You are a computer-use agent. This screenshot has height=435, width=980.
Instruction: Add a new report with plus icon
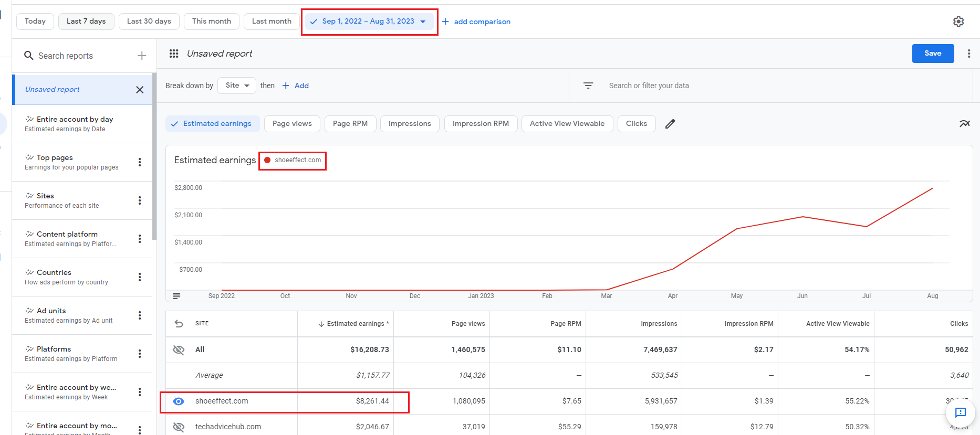[x=142, y=56]
